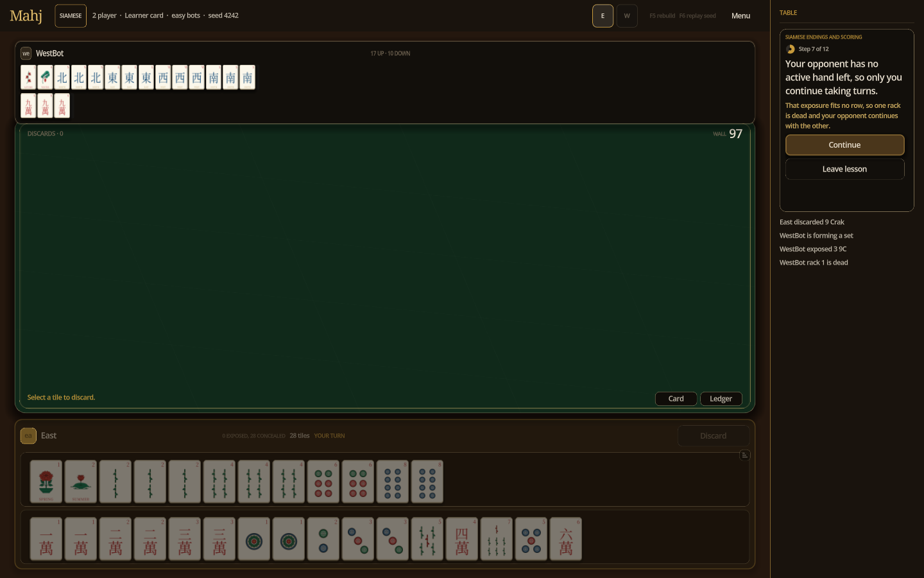Click the 'WestBot exposed 3 9C' log entry
This screenshot has height=578, width=924.
coord(813,249)
